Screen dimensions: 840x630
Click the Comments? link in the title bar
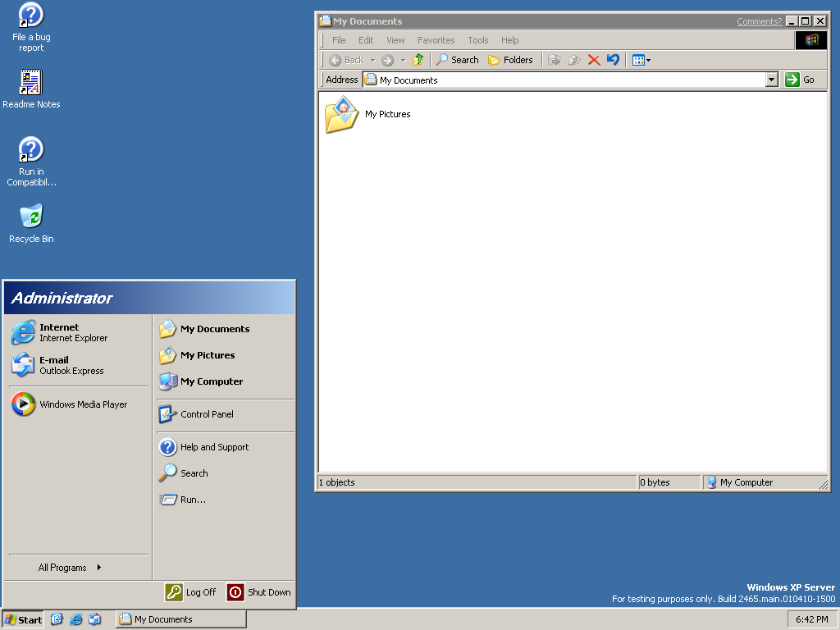(x=759, y=21)
